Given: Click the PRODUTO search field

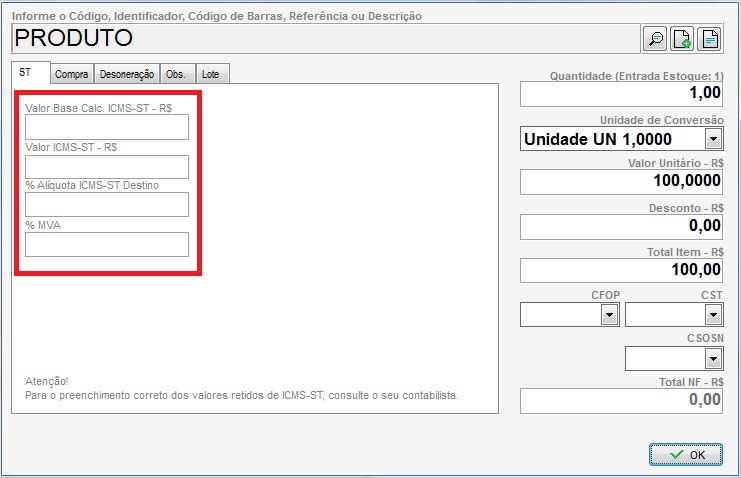Looking at the screenshot, I should pos(325,39).
